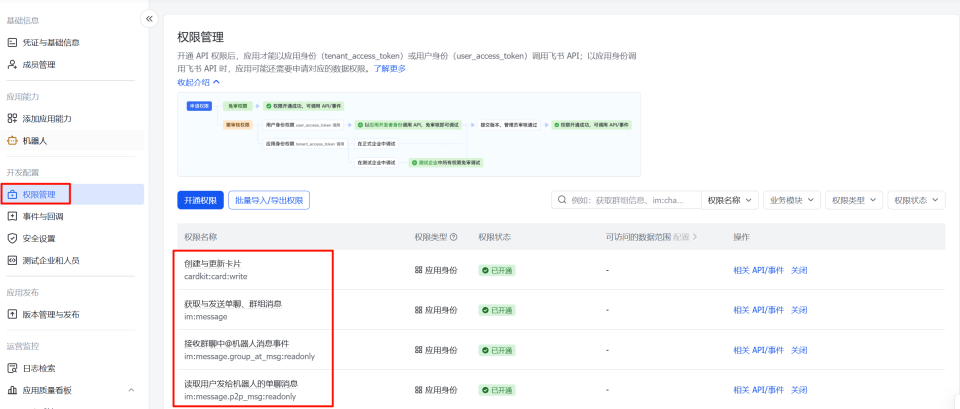The width and height of the screenshot is (960, 409).
Task: Open the 权限名称 search-type dropdown
Action: [x=730, y=200]
